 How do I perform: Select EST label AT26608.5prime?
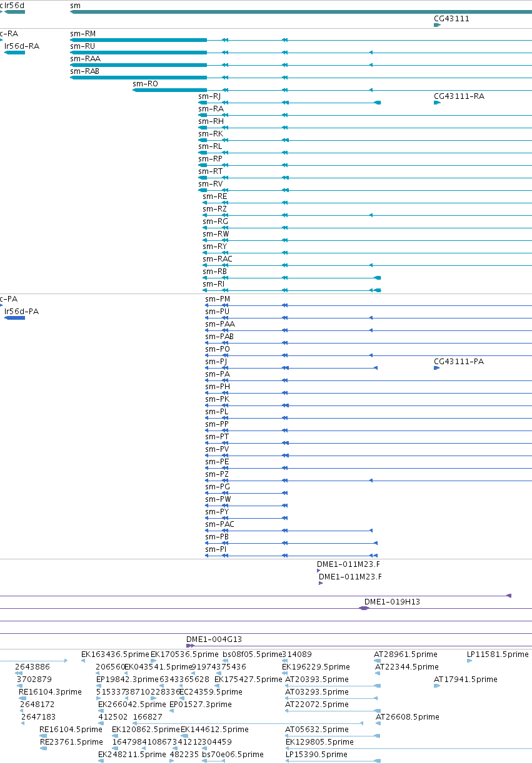click(408, 717)
